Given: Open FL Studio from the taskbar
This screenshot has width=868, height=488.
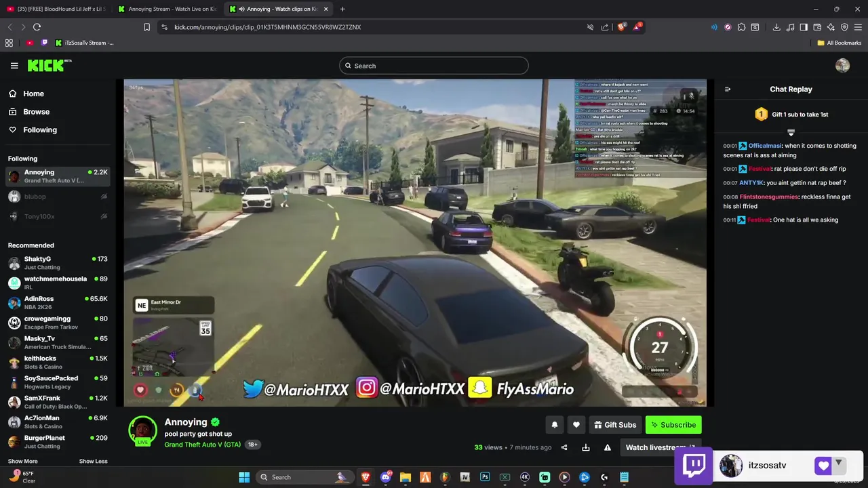Looking at the screenshot, I should 445,477.
